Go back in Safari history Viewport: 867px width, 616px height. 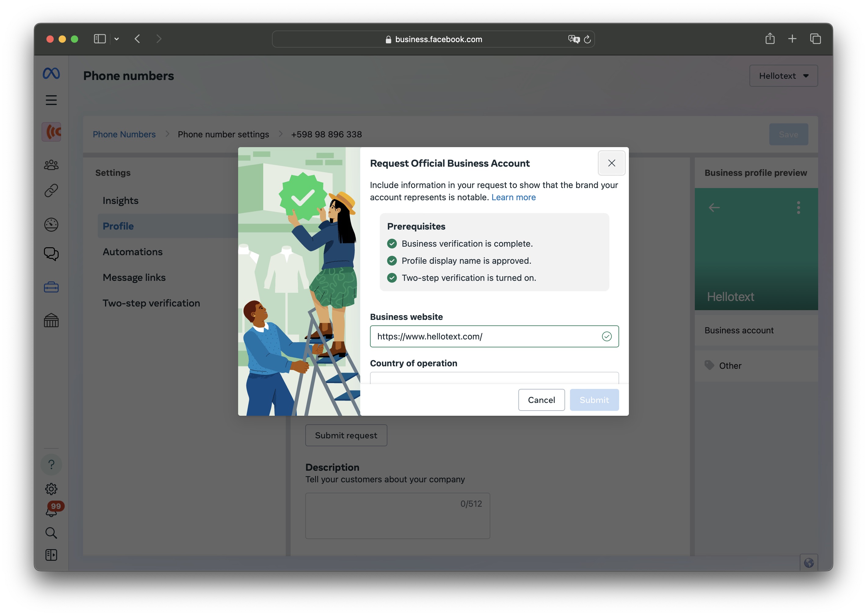point(137,39)
